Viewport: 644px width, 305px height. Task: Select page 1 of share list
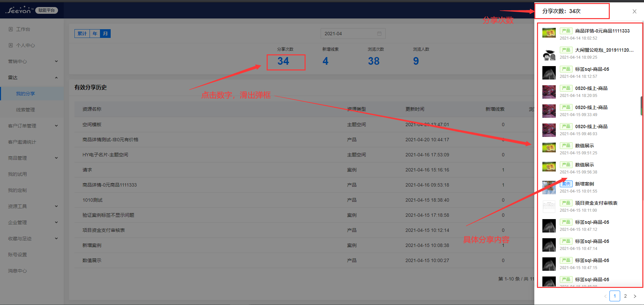[x=614, y=296]
